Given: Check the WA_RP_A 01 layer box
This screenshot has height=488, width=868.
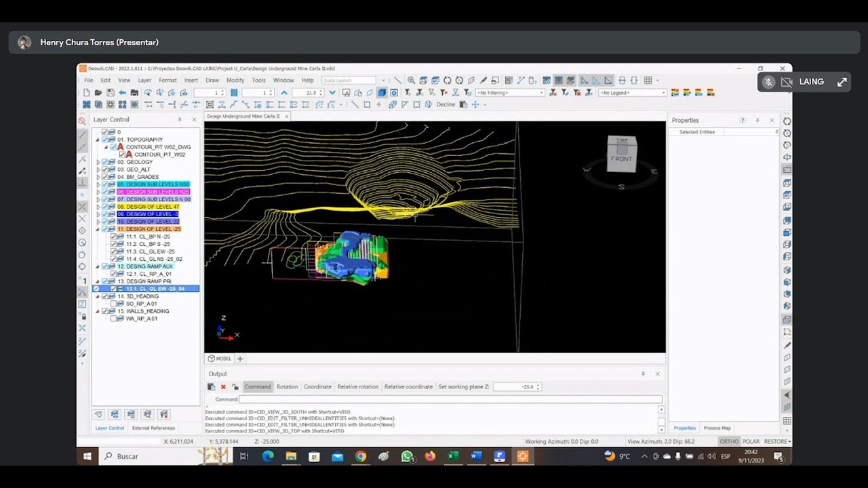Looking at the screenshot, I should [x=114, y=319].
